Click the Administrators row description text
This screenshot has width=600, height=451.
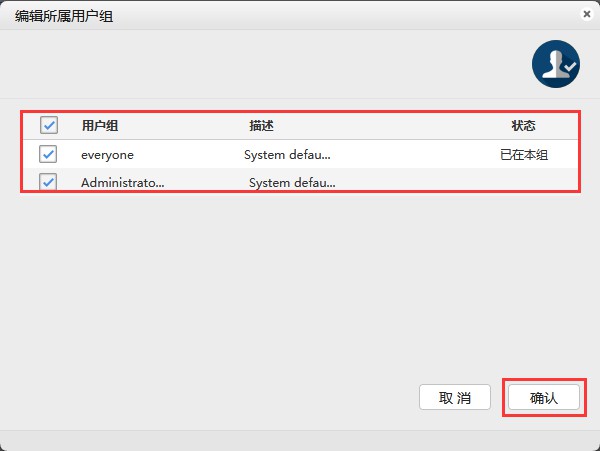(291, 183)
